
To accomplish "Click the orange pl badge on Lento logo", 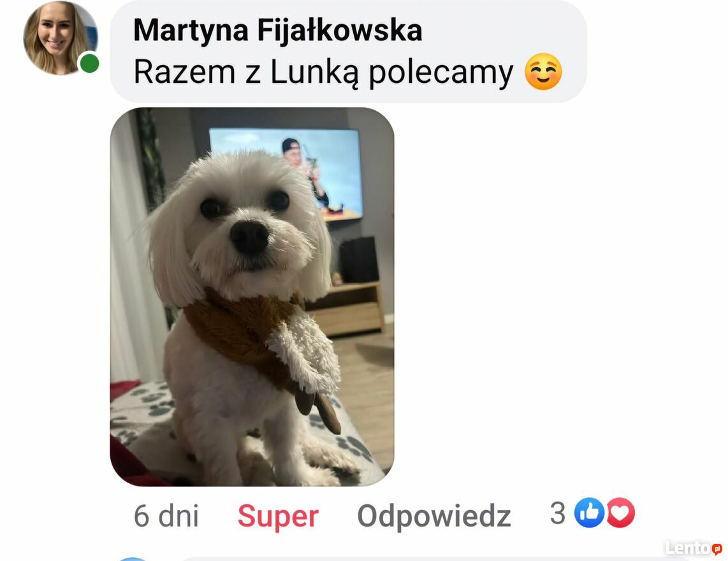I will (717, 549).
